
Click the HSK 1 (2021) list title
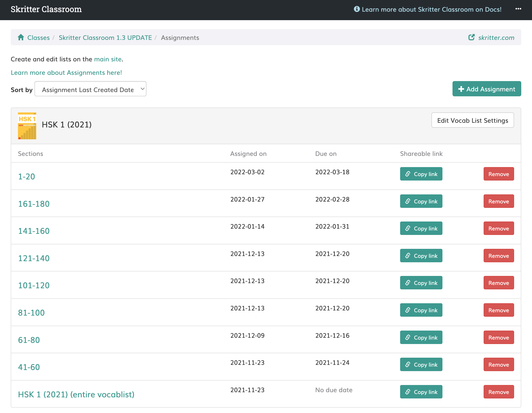(67, 125)
